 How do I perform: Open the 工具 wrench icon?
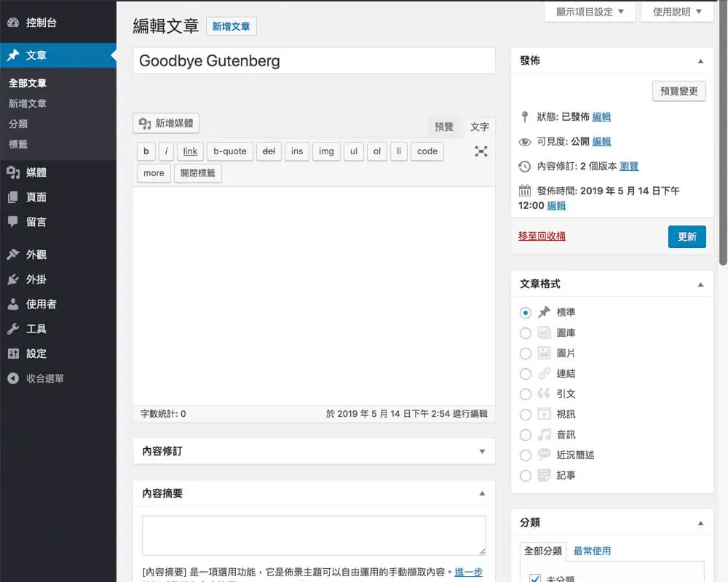pyautogui.click(x=13, y=329)
